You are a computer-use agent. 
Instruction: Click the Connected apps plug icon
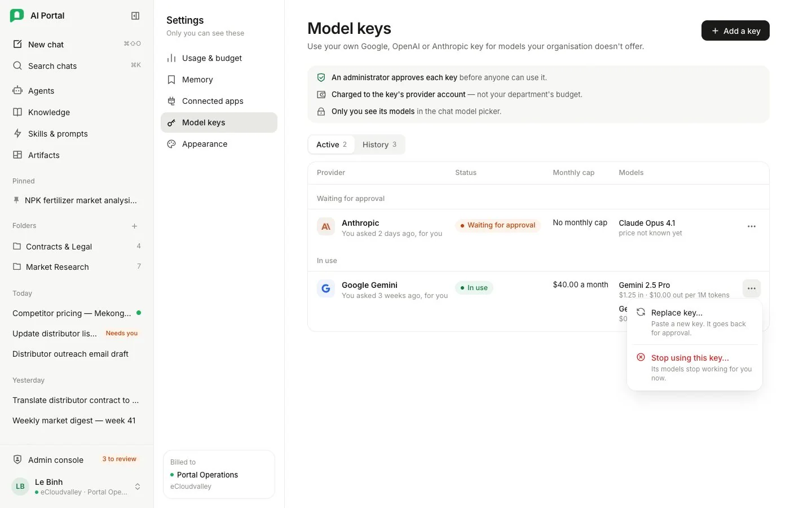coord(171,101)
